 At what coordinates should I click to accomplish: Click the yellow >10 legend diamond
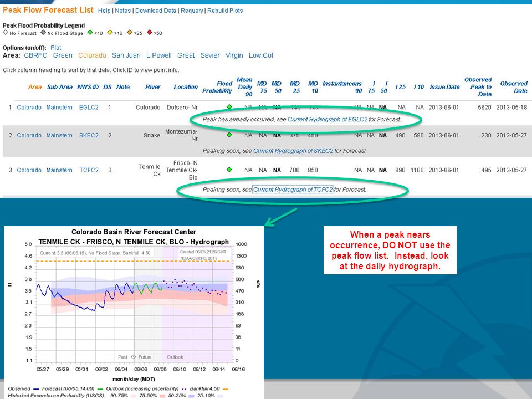pos(110,33)
